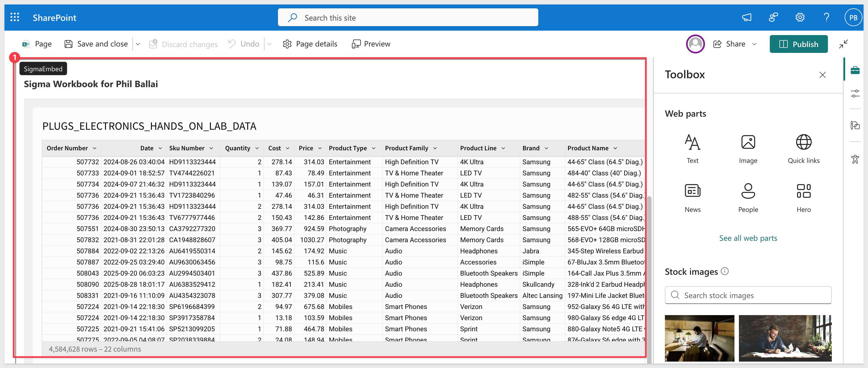Open the Product Line column dropdown
Screen dimensions: 868x368
(x=503, y=148)
